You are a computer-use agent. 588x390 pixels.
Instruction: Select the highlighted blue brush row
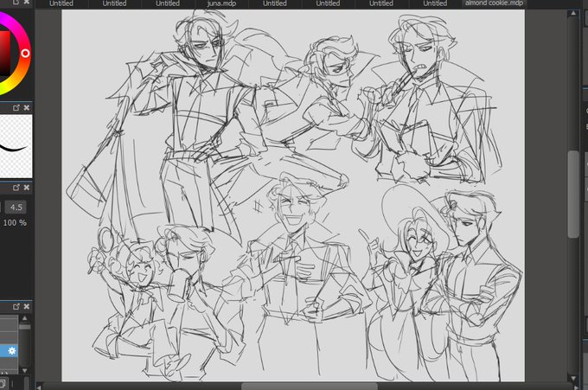coord(9,351)
